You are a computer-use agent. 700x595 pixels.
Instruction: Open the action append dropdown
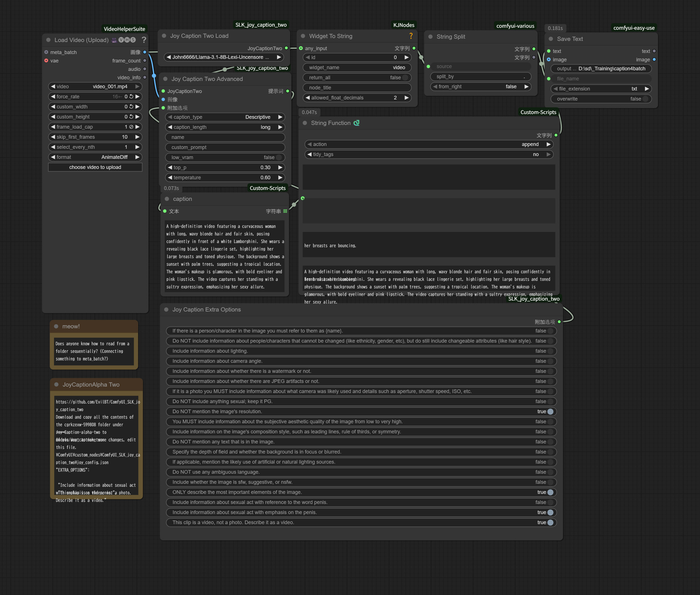point(428,144)
